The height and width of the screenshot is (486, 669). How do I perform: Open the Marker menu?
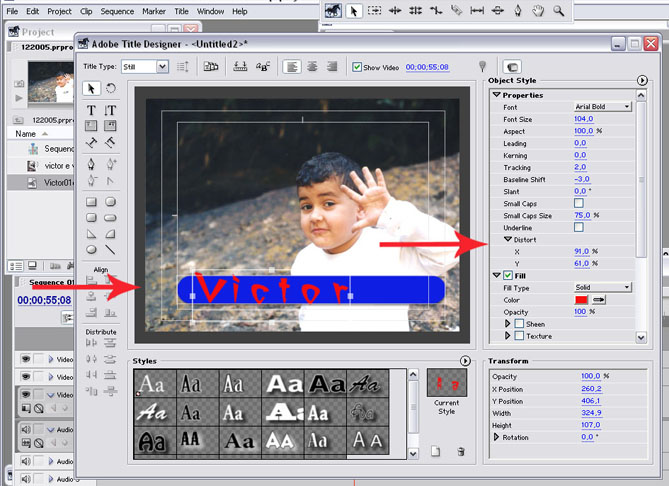pos(153,11)
